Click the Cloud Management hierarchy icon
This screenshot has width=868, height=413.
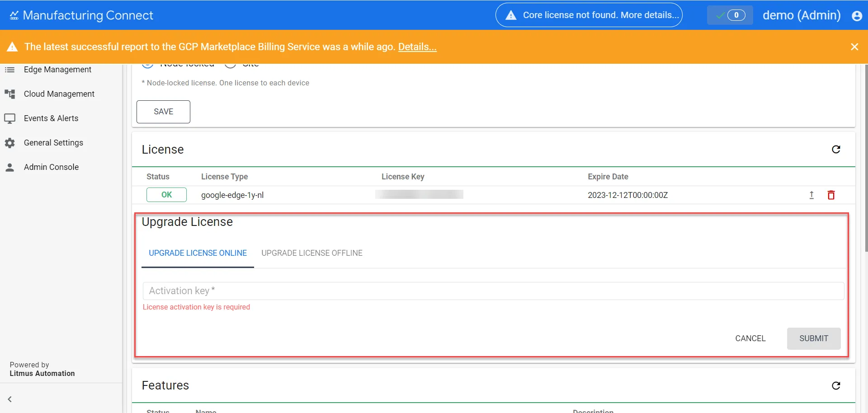tap(10, 94)
